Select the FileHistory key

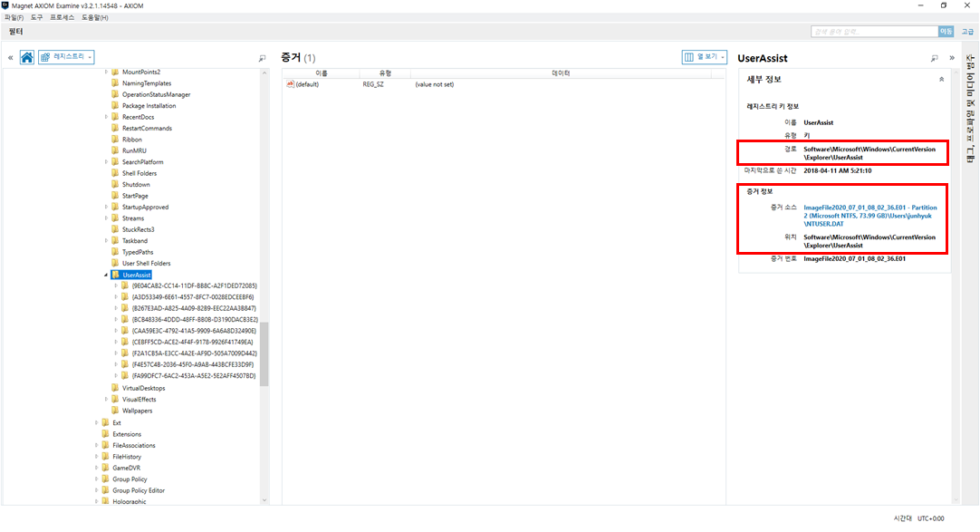pos(127,457)
